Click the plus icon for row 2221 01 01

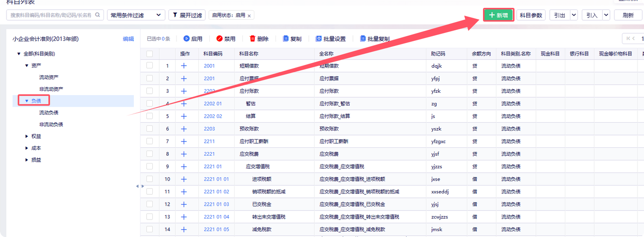(184, 179)
